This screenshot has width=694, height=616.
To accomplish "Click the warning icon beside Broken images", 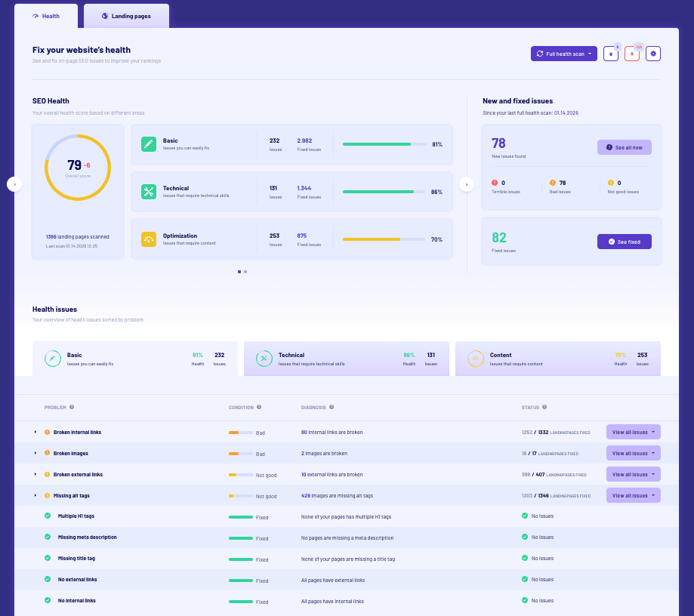I will pyautogui.click(x=46, y=453).
